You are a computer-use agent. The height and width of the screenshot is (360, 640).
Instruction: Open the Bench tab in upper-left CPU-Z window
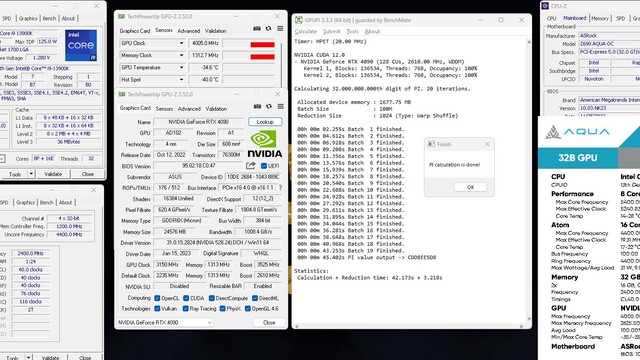point(49,18)
